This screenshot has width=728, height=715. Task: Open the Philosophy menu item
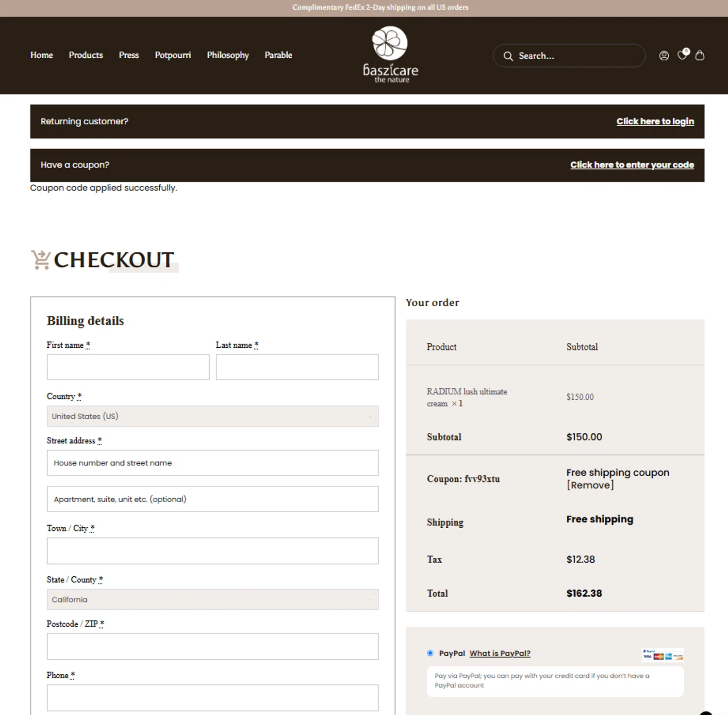pyautogui.click(x=228, y=55)
